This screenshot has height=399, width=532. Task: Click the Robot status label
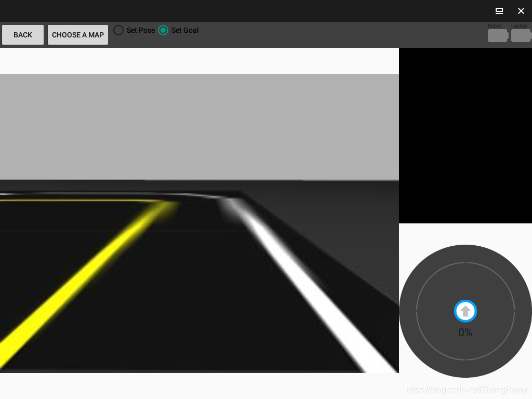coord(494,25)
